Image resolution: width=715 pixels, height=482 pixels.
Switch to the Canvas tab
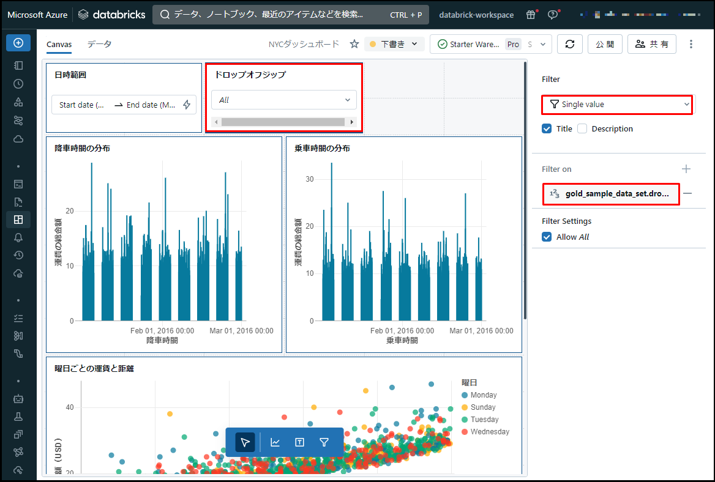[x=59, y=44]
